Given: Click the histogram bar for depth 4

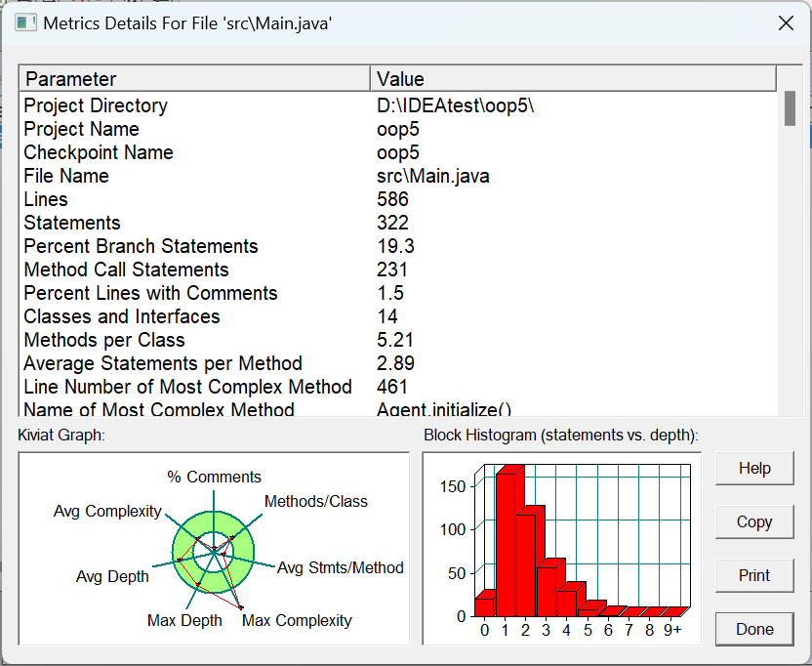Looking at the screenshot, I should click(567, 603).
